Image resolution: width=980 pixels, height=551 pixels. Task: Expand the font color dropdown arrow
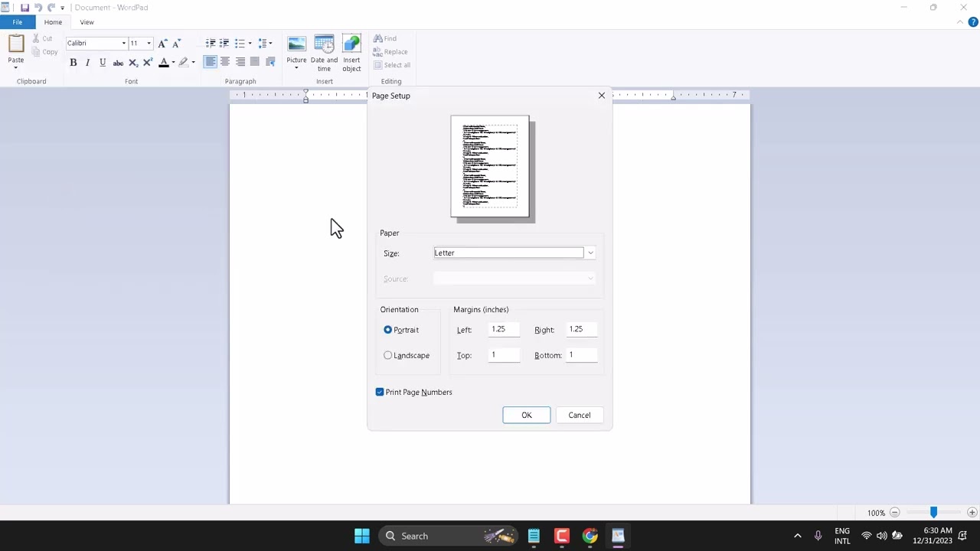click(x=173, y=63)
